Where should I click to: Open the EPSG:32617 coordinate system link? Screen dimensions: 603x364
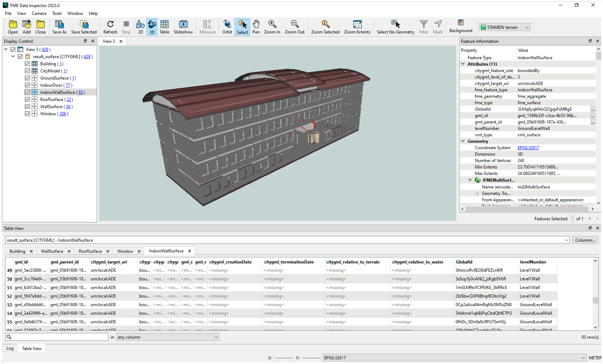528,148
